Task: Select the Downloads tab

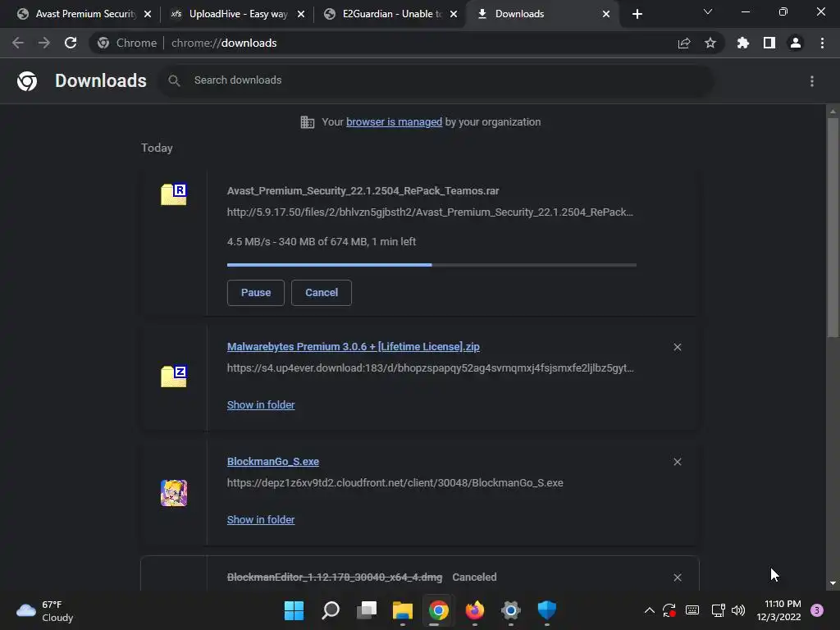Action: click(541, 14)
